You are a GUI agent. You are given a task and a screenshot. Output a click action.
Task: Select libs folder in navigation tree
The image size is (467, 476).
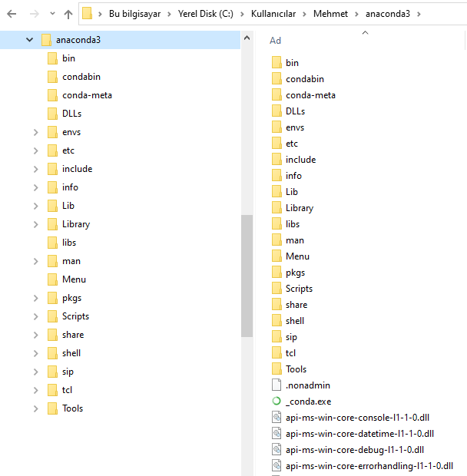click(69, 243)
